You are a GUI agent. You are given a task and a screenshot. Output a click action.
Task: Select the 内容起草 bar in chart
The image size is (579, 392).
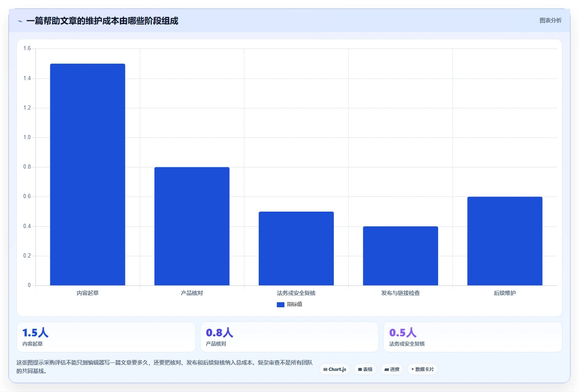pos(88,175)
